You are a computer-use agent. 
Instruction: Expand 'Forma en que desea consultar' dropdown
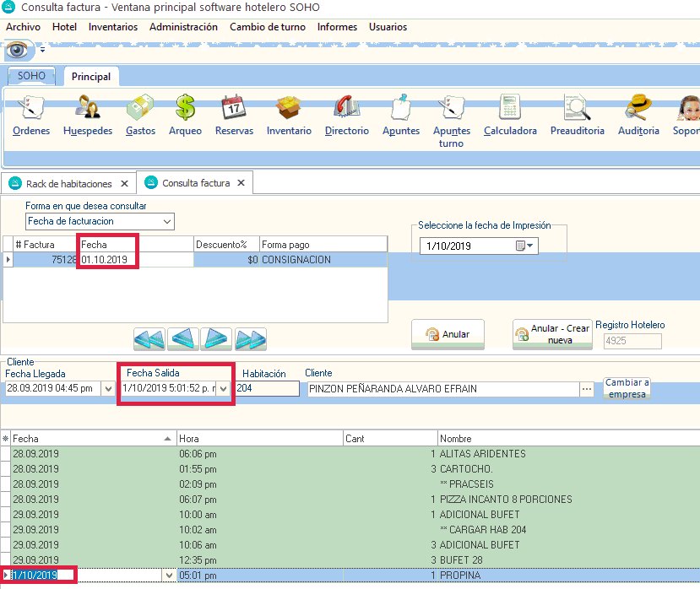coord(167,222)
